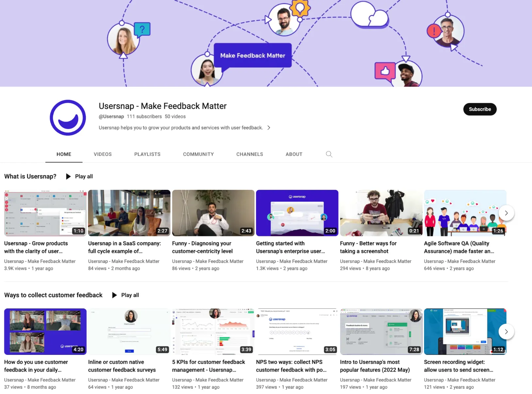Click title 'Agile Software QA (Quality Assurance)'
The height and width of the screenshot is (394, 532).
pyautogui.click(x=459, y=247)
